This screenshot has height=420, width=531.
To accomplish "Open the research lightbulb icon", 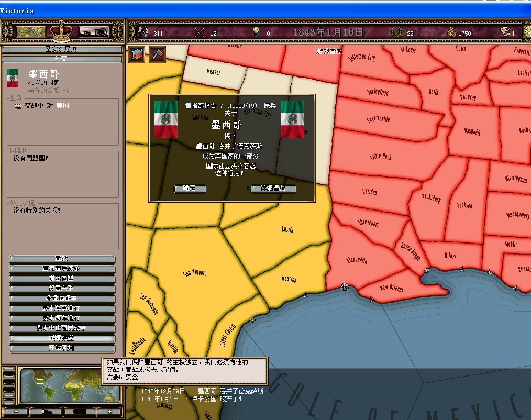I will click(x=256, y=32).
